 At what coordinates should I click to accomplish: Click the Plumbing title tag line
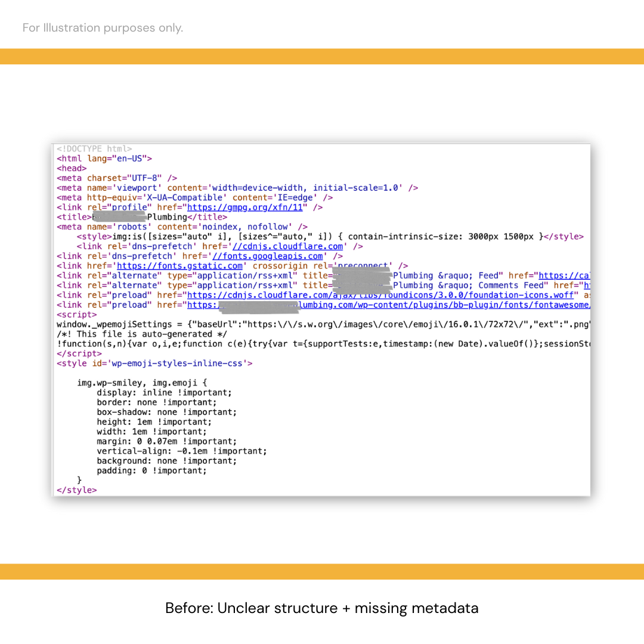click(x=142, y=217)
